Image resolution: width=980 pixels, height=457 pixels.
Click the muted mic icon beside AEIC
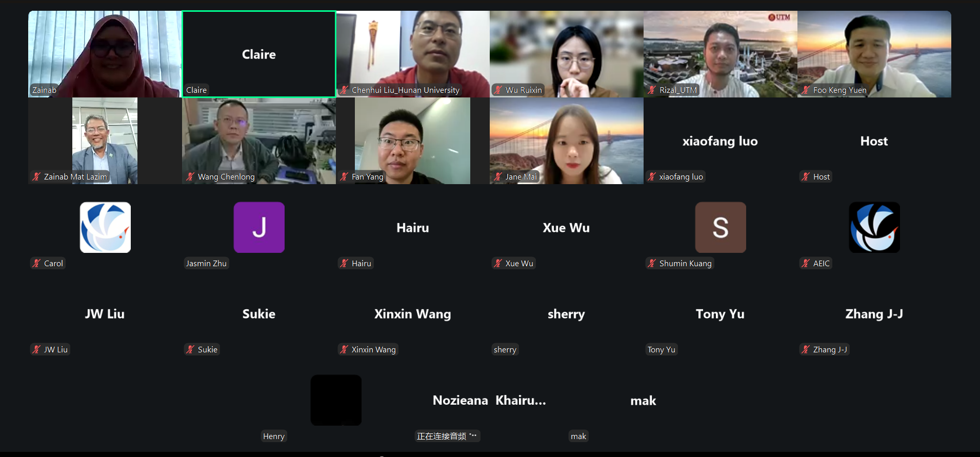click(806, 263)
